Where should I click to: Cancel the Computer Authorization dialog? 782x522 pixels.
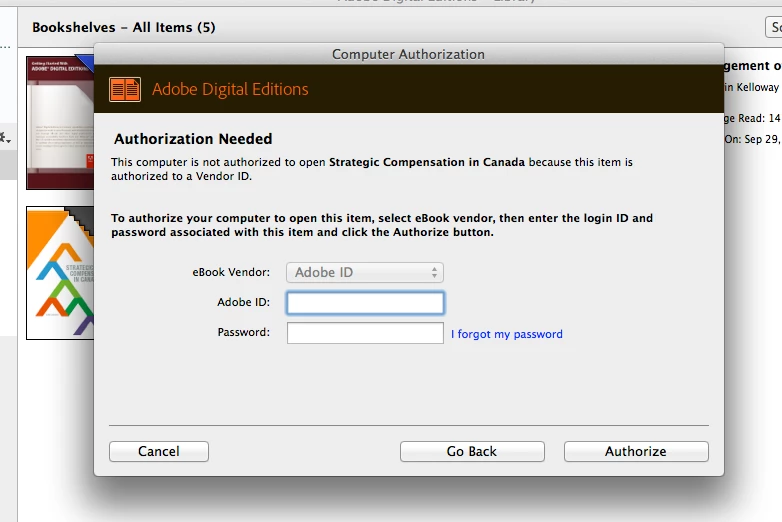(159, 451)
